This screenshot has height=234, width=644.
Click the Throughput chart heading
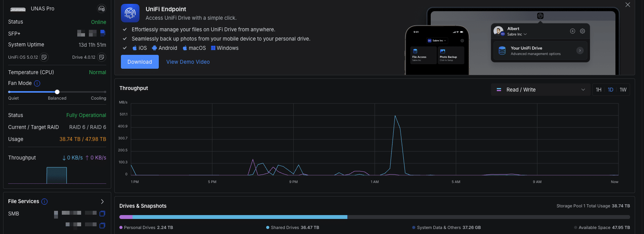pos(134,88)
